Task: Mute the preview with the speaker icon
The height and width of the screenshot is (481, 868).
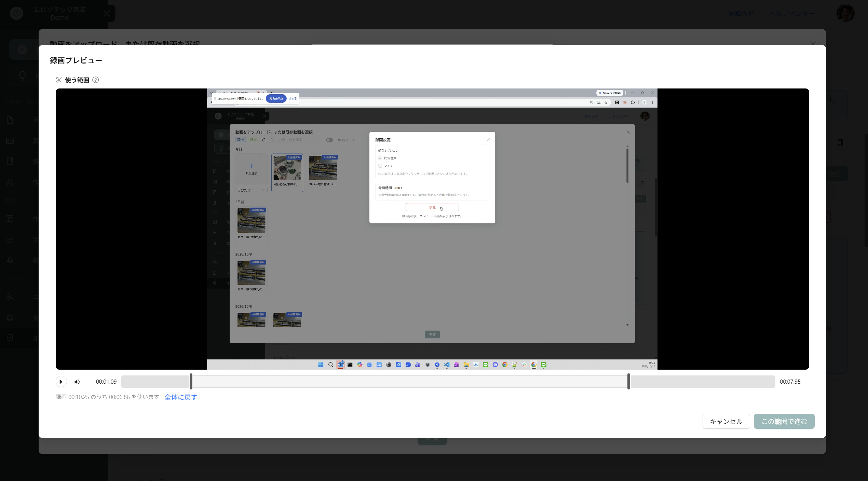Action: click(x=77, y=382)
